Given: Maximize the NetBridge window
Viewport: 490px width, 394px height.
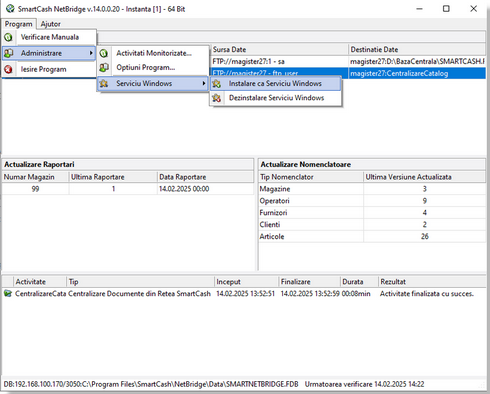Looking at the screenshot, I should click(446, 9).
